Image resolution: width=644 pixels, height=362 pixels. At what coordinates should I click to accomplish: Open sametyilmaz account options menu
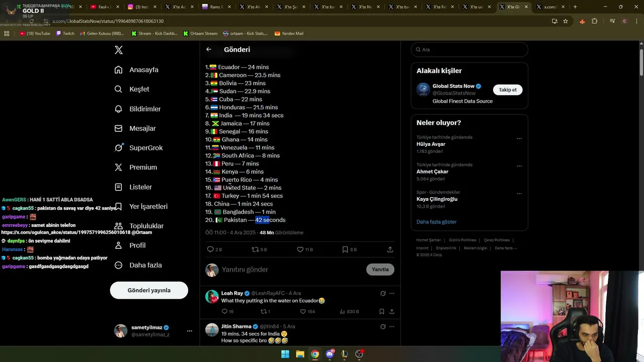coord(190,331)
